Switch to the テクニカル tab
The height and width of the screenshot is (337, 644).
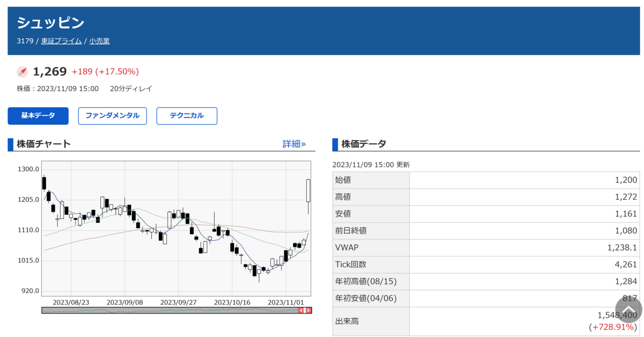pos(187,116)
